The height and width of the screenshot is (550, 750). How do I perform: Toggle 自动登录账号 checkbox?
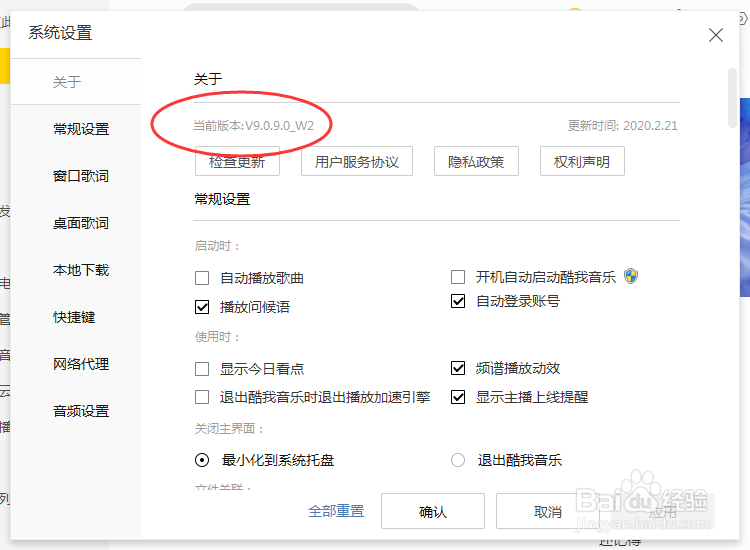[458, 301]
